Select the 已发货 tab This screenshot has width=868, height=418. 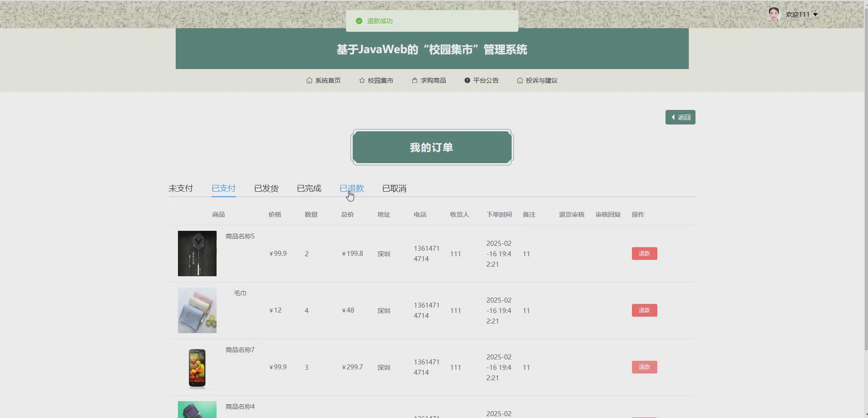[266, 188]
